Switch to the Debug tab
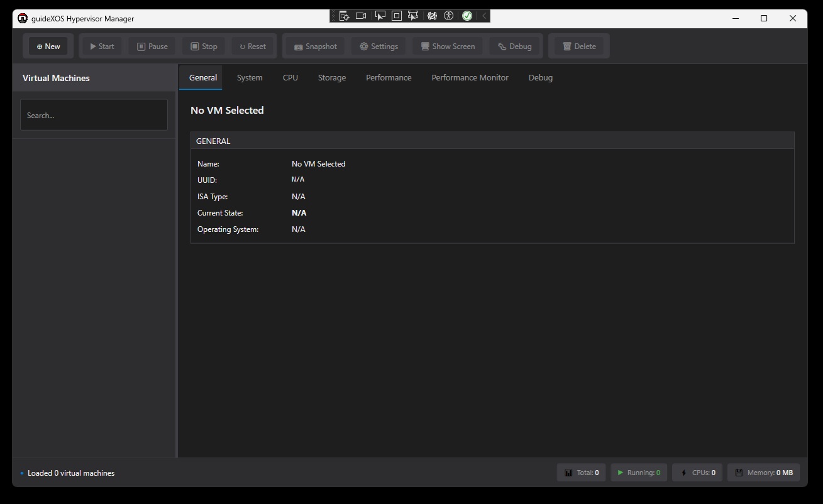The width and height of the screenshot is (823, 504). click(541, 77)
